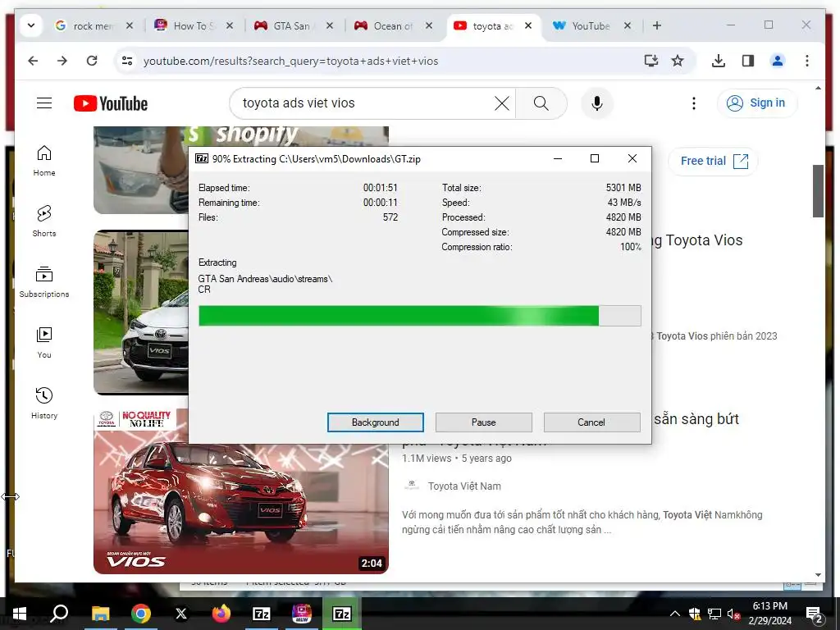Screen dimensions: 840x630
Task: View site information icon in address bar
Action: [127, 61]
